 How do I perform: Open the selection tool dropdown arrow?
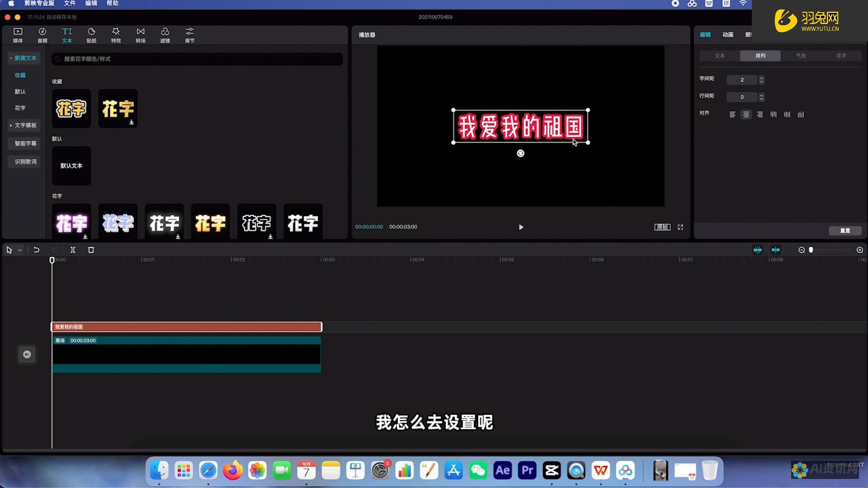point(19,250)
